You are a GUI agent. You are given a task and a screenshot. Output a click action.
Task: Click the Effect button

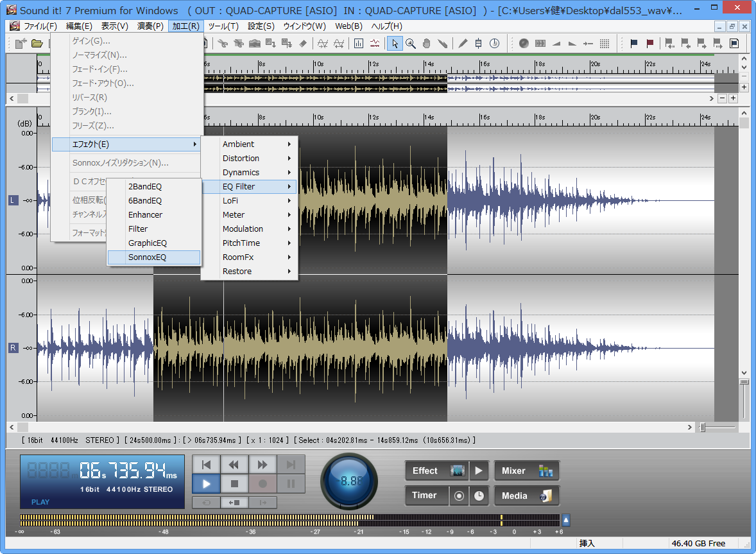coord(436,471)
